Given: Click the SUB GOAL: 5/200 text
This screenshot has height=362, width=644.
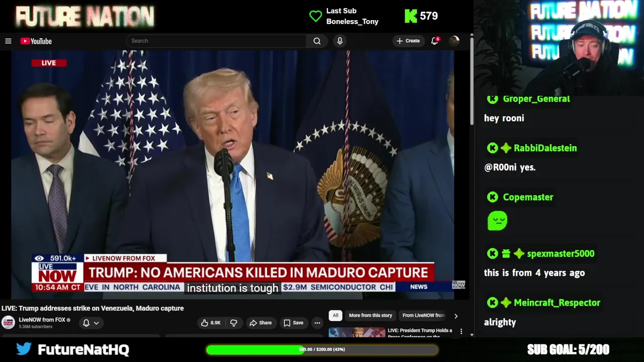Looking at the screenshot, I should (568, 349).
